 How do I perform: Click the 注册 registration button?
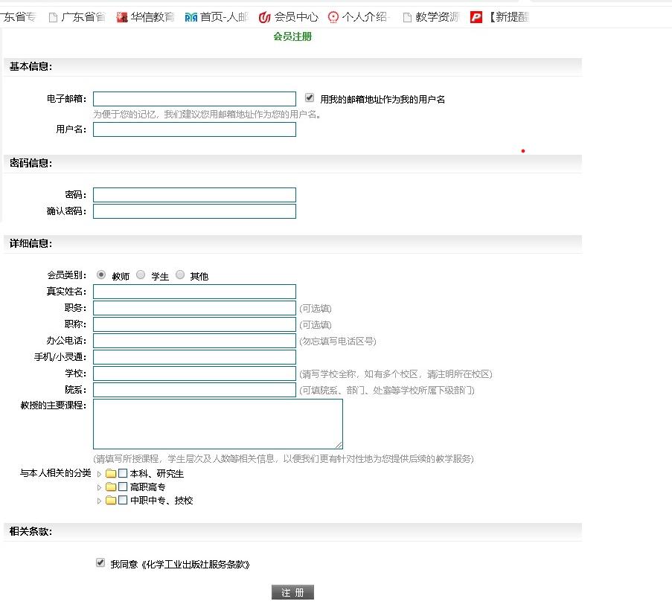tap(292, 591)
